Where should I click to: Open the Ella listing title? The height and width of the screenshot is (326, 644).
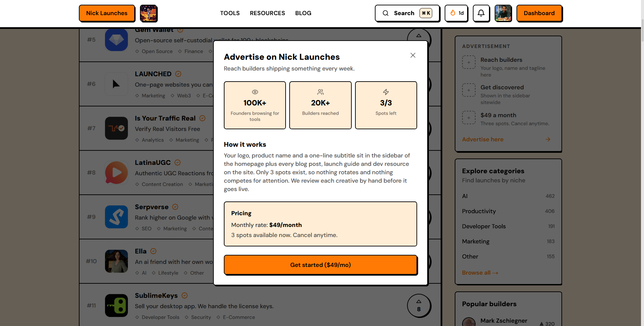click(x=141, y=251)
